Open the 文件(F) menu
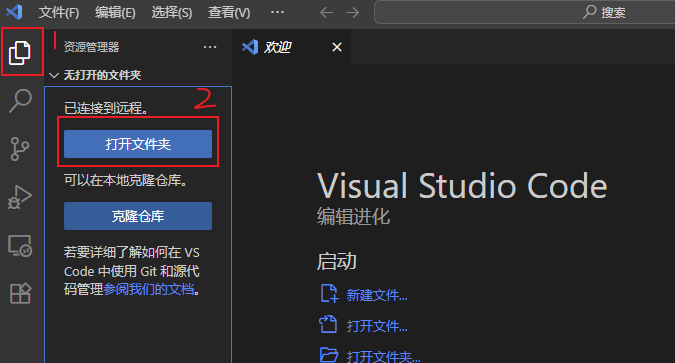Screen dimensions: 675x363 [59, 12]
